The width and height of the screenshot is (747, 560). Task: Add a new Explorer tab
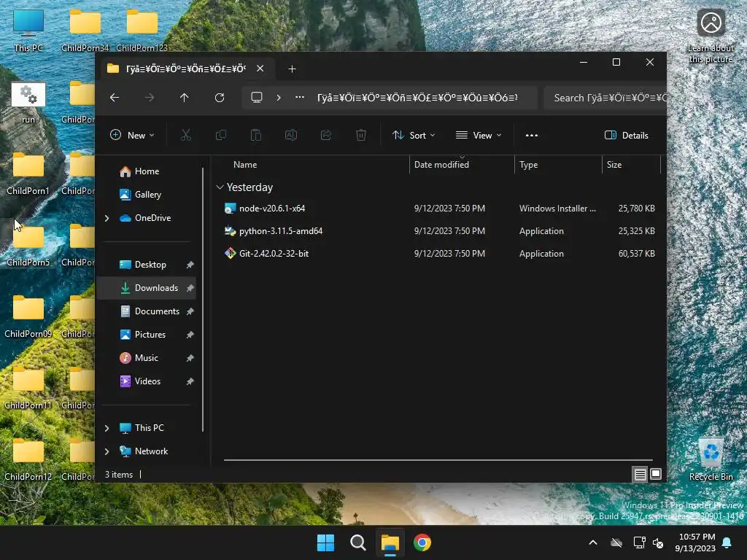(x=292, y=69)
